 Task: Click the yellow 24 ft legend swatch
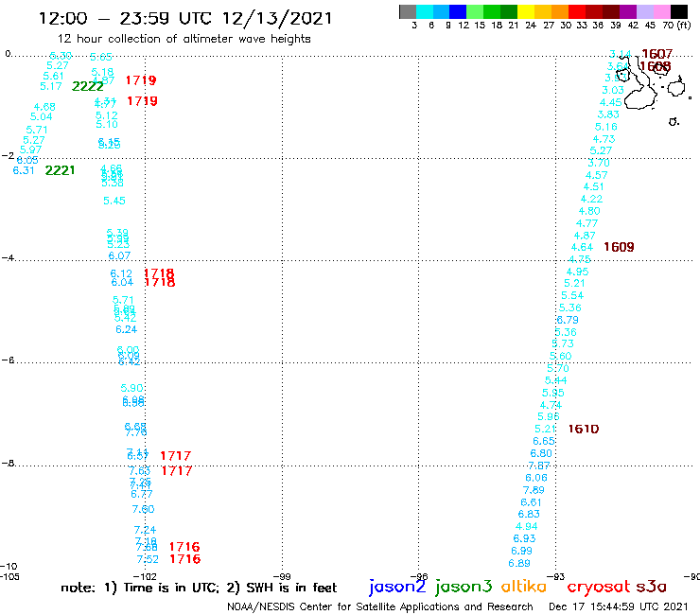click(x=526, y=11)
